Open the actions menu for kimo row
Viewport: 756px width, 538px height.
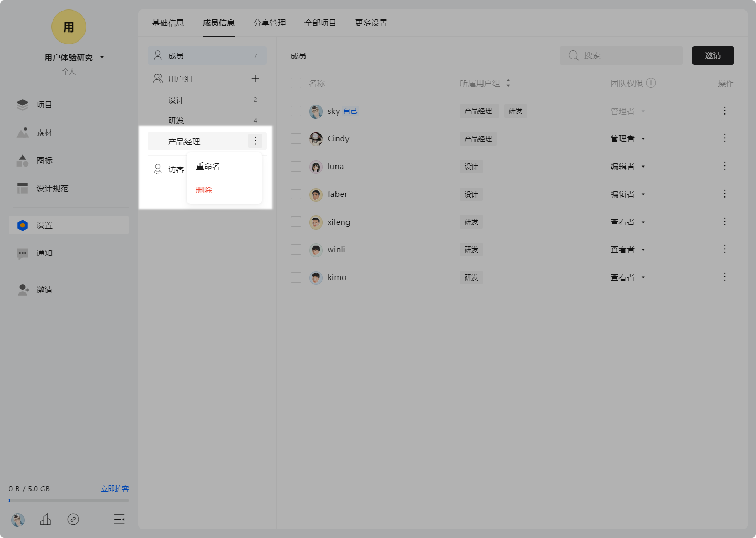tap(724, 276)
